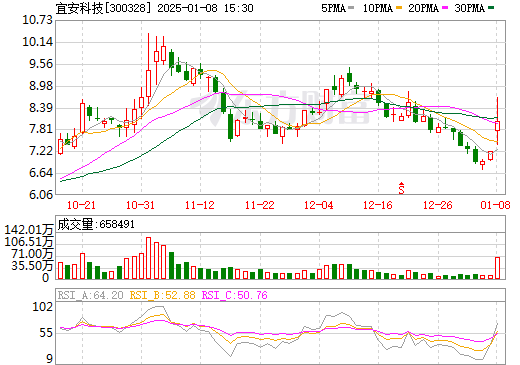Image resolution: width=520 pixels, height=365 pixels.
Task: Click the 01-08 date label
Action: (x=495, y=205)
